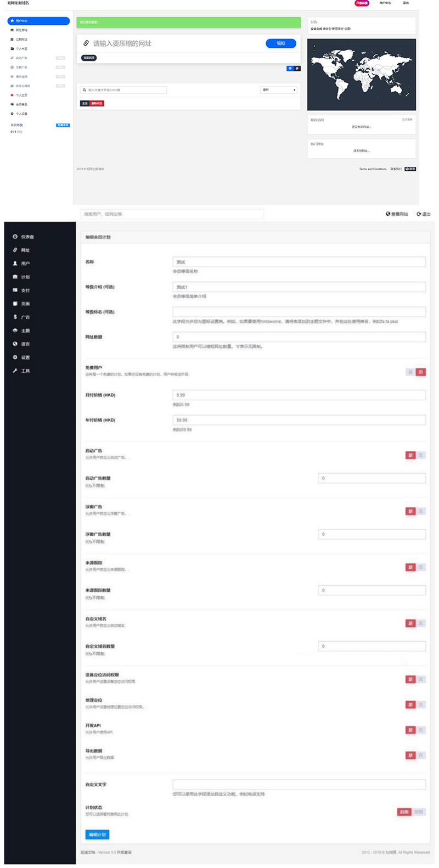Open the 最新 sort dropdown

point(279,90)
